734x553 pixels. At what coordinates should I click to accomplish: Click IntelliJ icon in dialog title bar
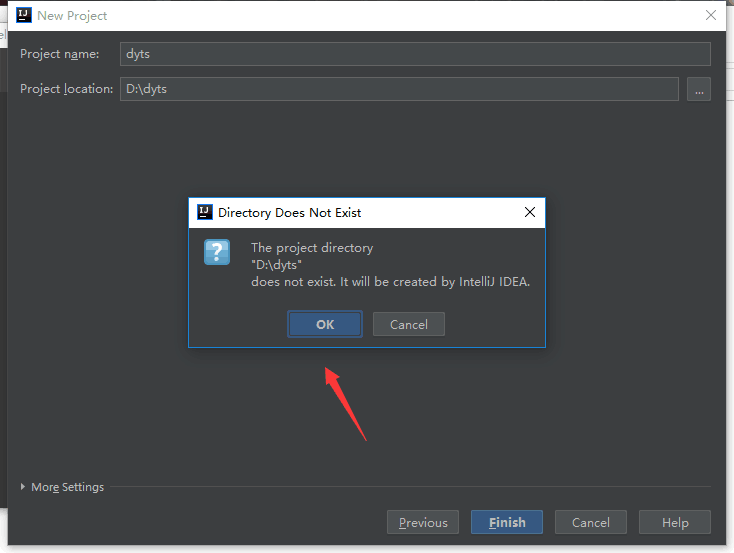pos(205,213)
